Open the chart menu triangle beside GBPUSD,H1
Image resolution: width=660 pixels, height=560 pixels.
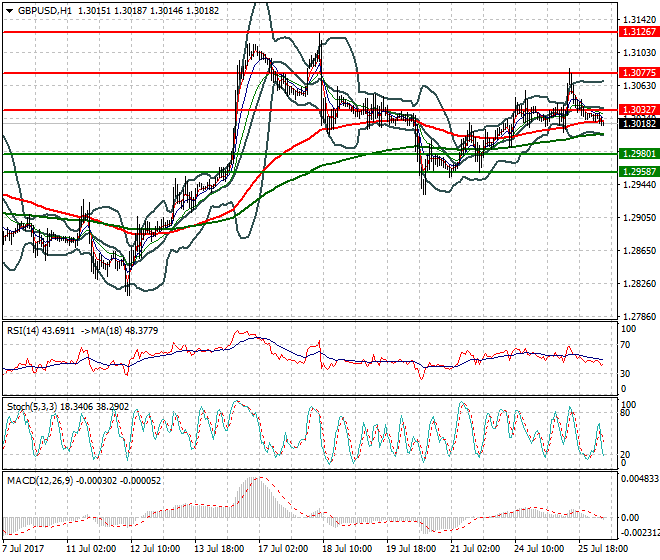[x=9, y=11]
